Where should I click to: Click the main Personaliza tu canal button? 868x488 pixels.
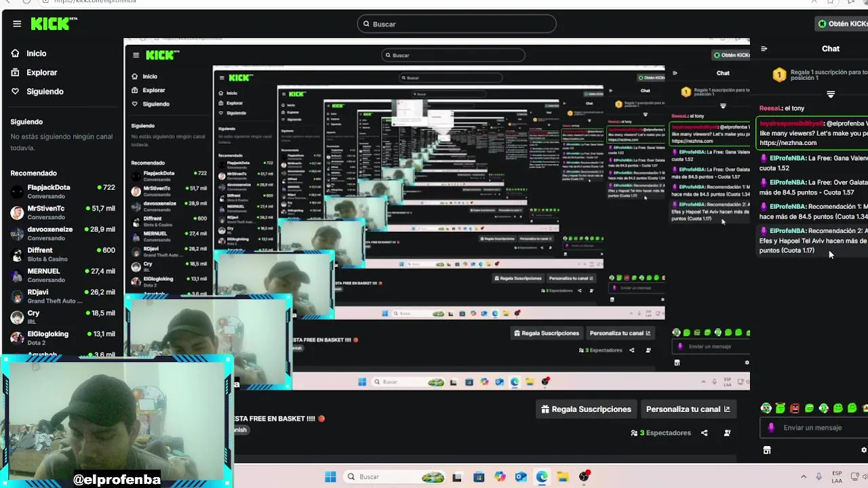pos(688,409)
